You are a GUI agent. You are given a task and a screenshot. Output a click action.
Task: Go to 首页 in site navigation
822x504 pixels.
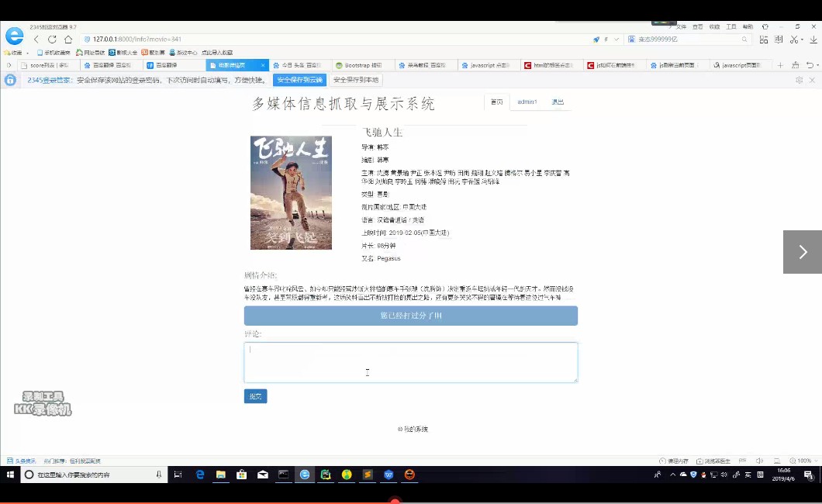pos(496,102)
